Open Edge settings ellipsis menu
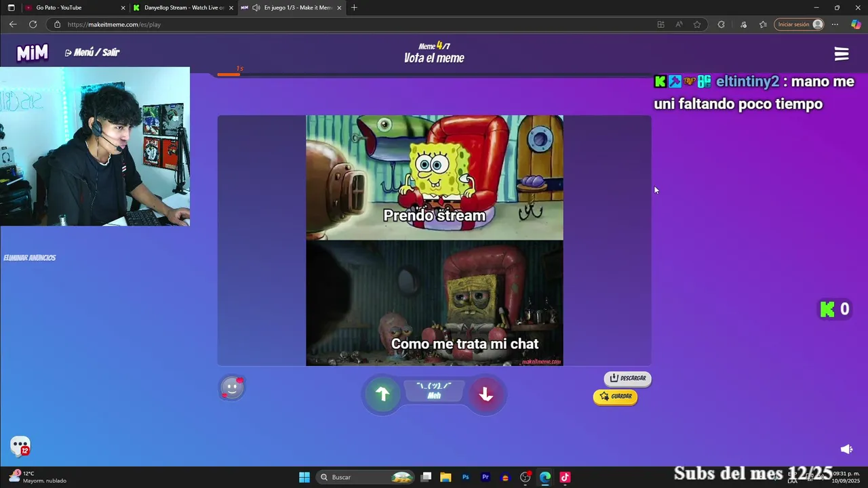 (x=835, y=24)
